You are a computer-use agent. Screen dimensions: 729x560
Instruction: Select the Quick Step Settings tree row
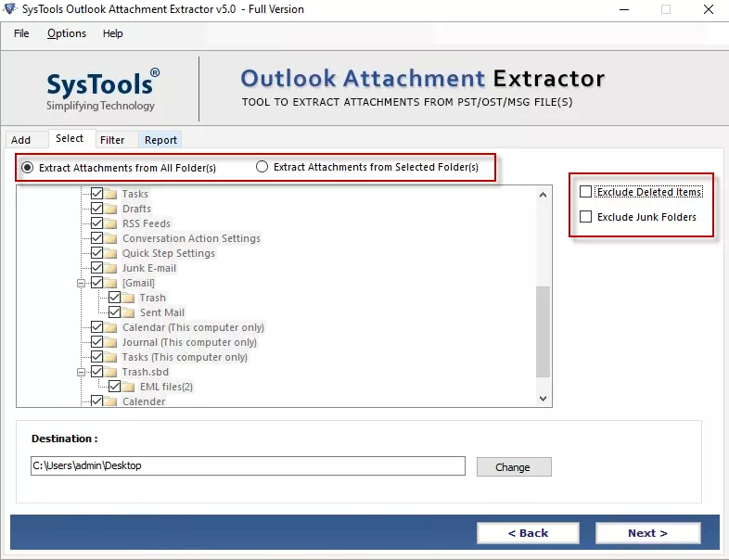(168, 253)
